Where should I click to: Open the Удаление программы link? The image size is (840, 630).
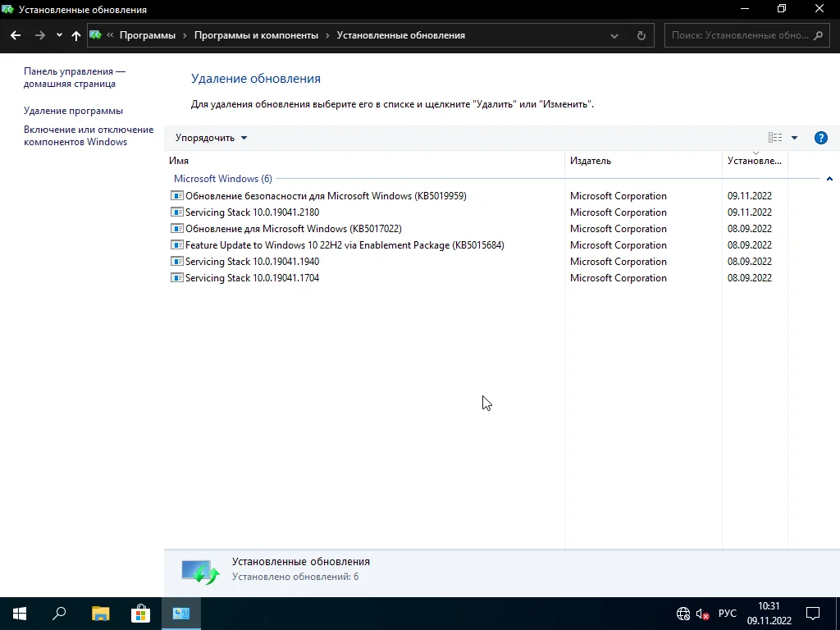pyautogui.click(x=73, y=111)
